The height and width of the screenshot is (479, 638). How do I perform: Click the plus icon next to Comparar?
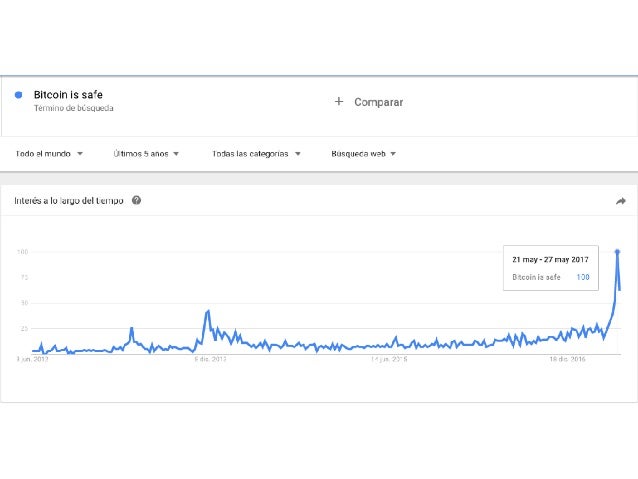tap(339, 101)
